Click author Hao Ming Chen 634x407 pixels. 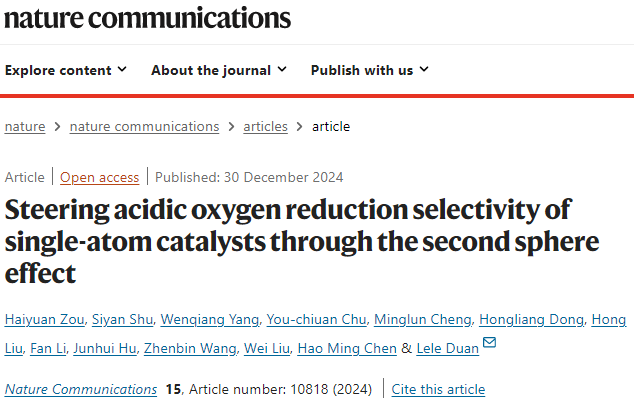[347, 348]
